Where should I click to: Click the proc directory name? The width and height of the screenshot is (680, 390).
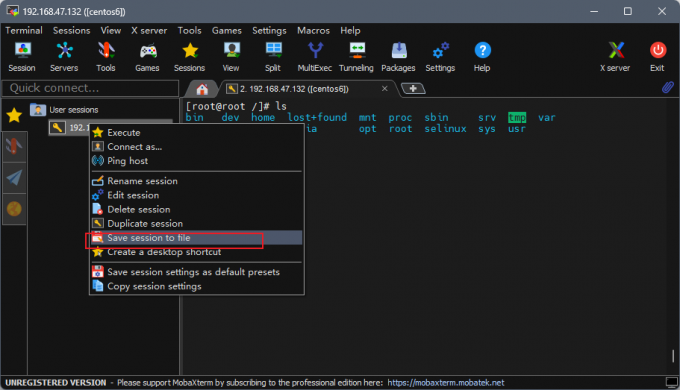(400, 118)
